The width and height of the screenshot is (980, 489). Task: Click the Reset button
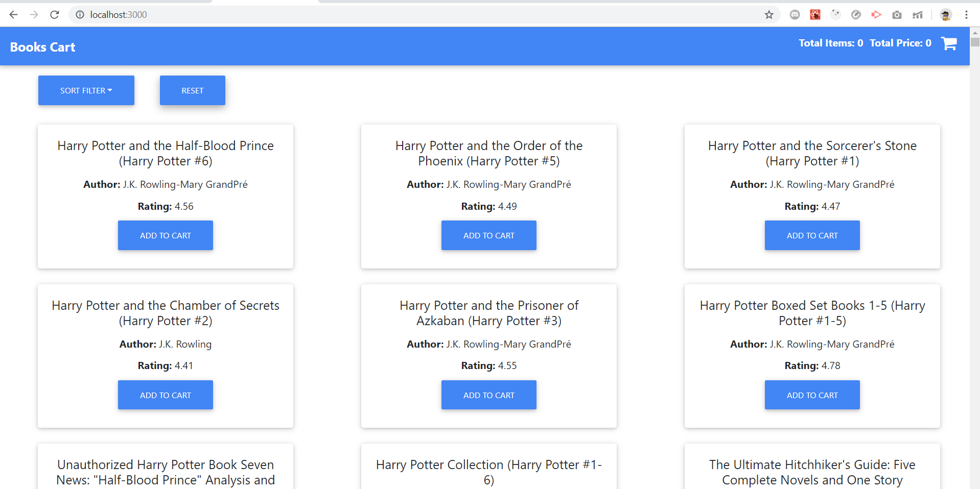(193, 90)
